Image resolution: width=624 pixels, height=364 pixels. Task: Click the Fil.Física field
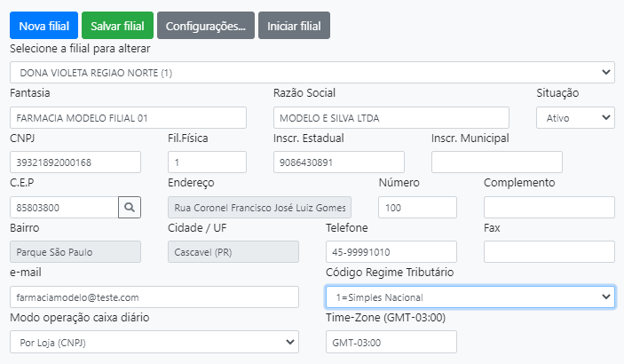207,162
